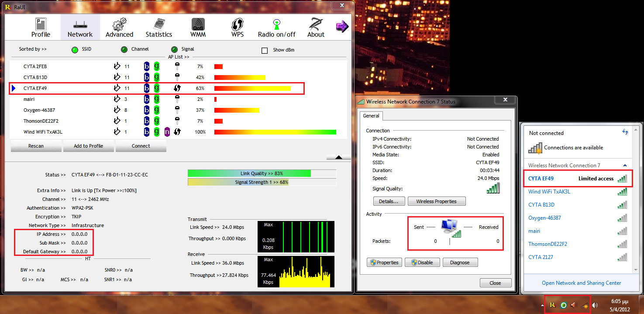This screenshot has height=314, width=644.
Task: Select CYTA 2FEB in AP list
Action: [178, 66]
